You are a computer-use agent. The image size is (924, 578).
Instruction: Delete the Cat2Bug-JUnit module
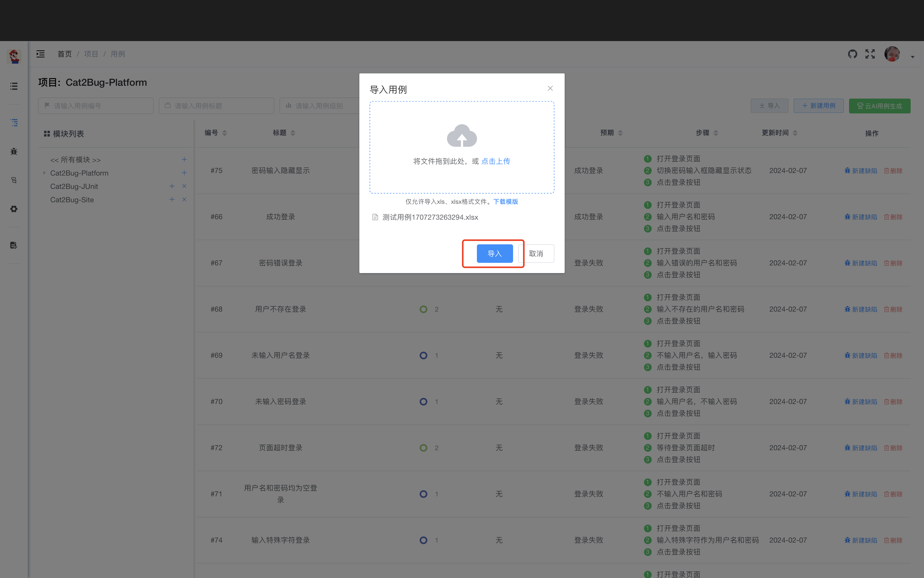[184, 186]
